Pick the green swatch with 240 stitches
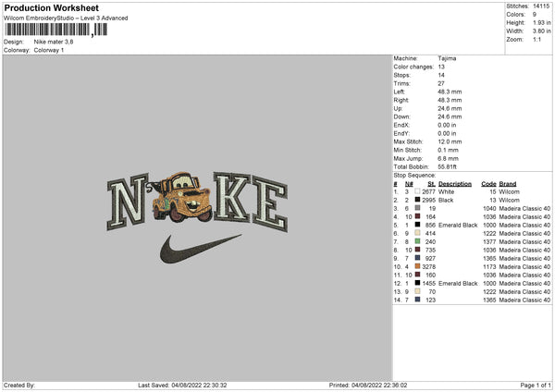The width and height of the screenshot is (555, 392). point(417,241)
